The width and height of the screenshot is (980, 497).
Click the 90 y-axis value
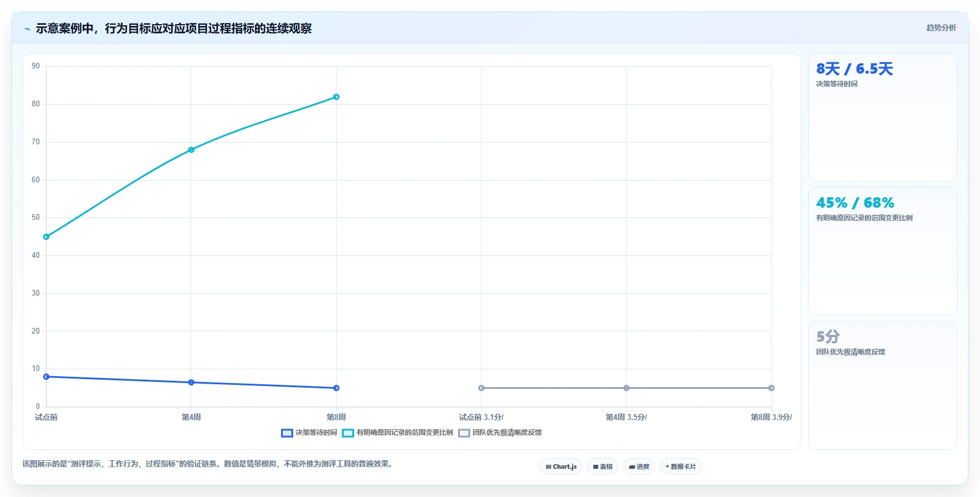click(36, 66)
